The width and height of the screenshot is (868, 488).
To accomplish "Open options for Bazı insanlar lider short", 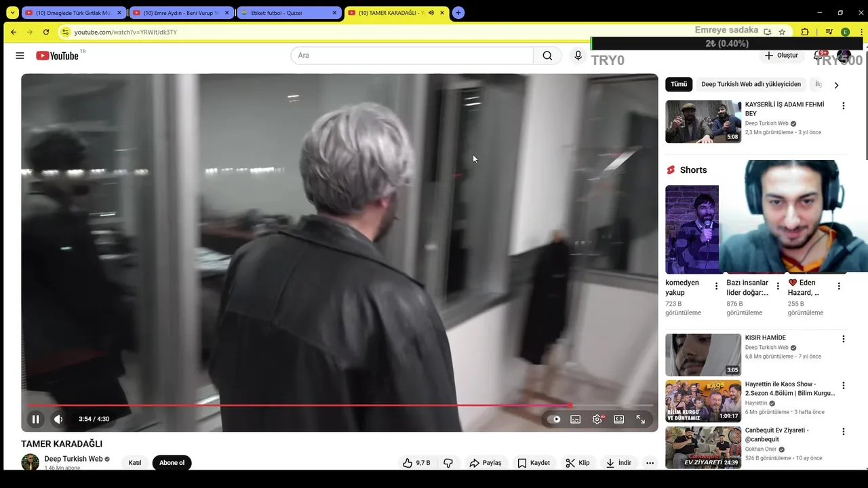I will 778,286.
